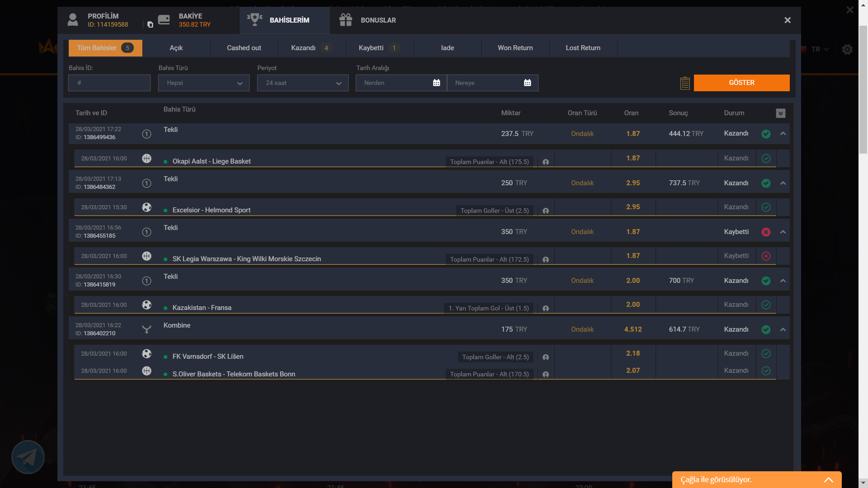Viewport: 868px width, 488px height.
Task: Click combo bet icon of bet 1386402210
Action: 146,329
